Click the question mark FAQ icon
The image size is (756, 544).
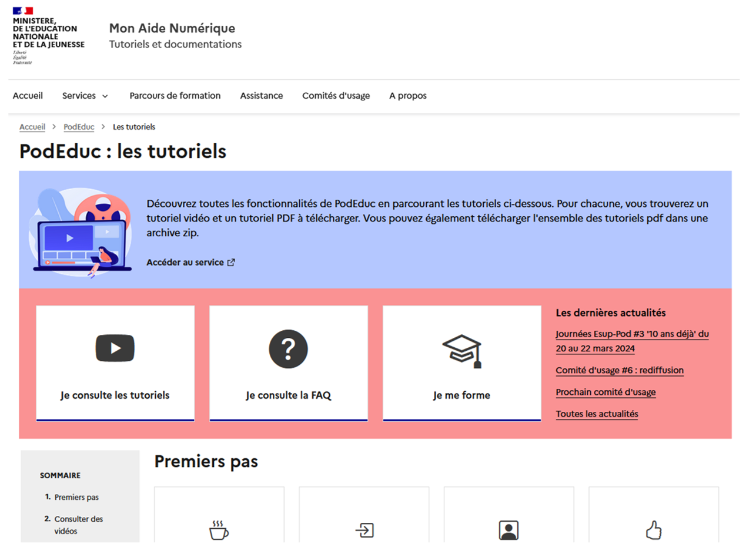click(288, 349)
